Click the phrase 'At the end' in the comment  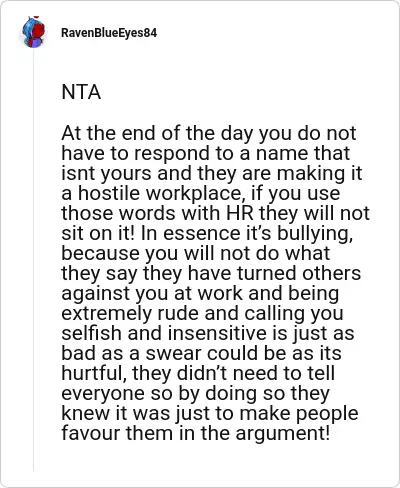tap(110, 133)
